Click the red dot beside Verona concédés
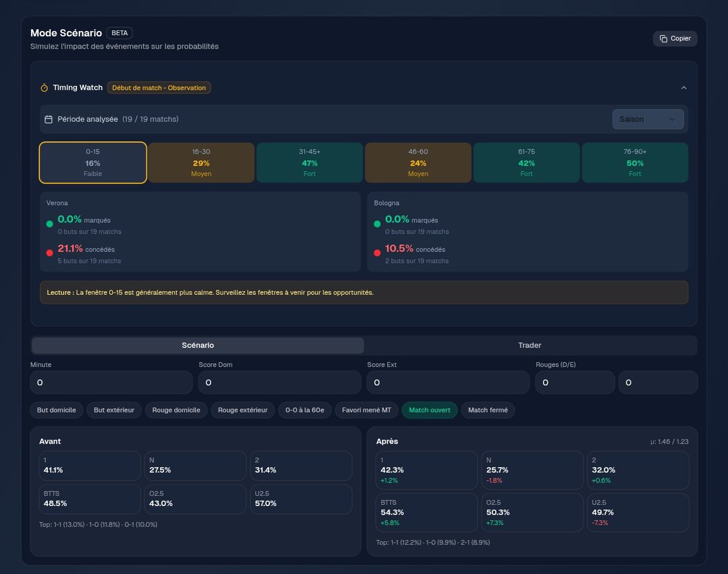728x574 pixels. (50, 253)
